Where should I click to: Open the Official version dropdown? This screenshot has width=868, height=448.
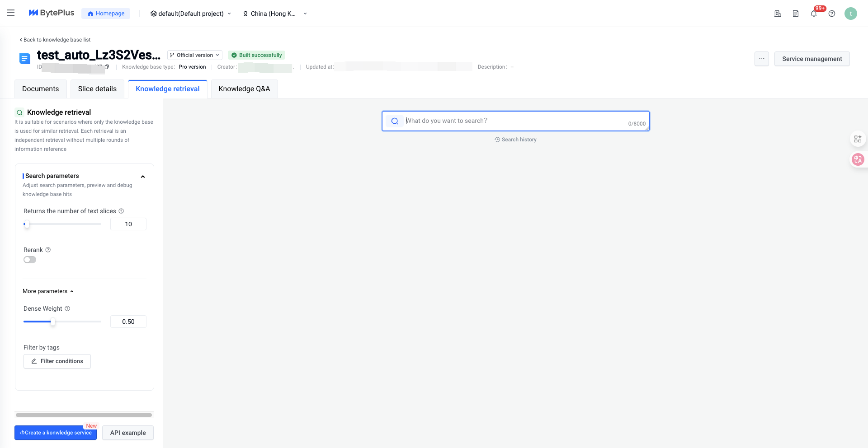(x=195, y=55)
